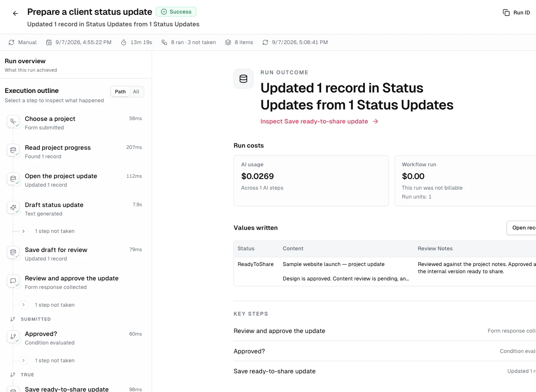Click the Status column header
This screenshot has width=536, height=392.
246,249
